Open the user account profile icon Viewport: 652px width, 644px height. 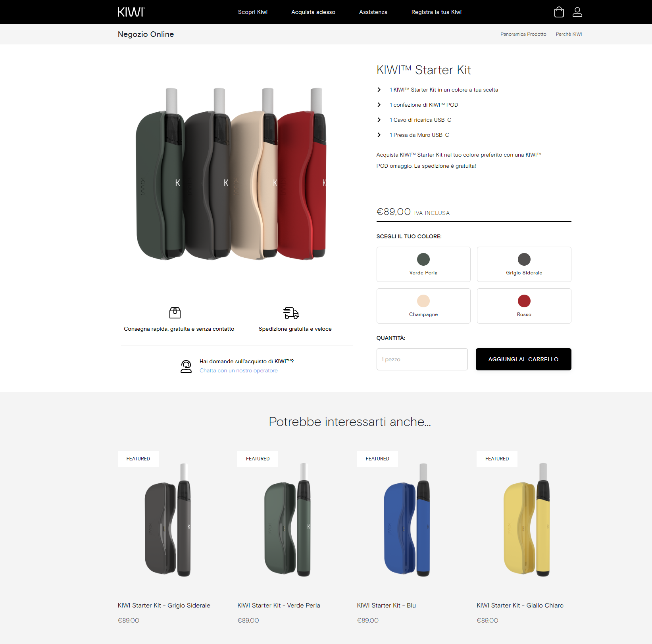coord(577,12)
